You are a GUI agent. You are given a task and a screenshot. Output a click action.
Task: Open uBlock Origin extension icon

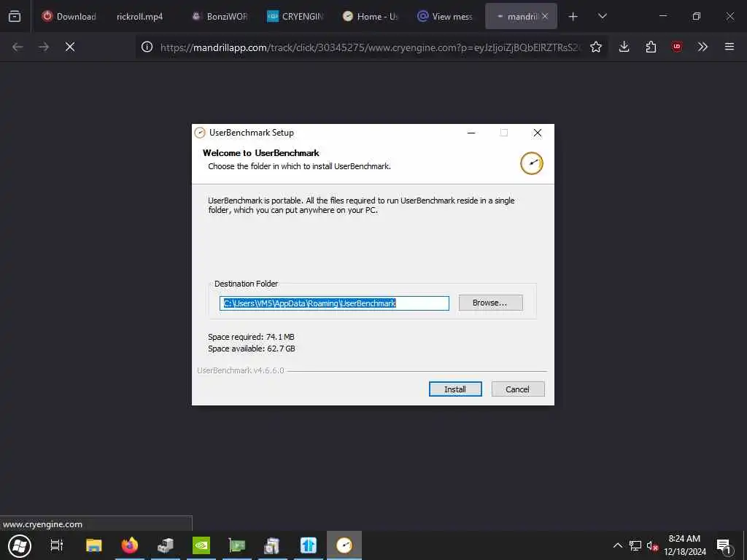676,47
